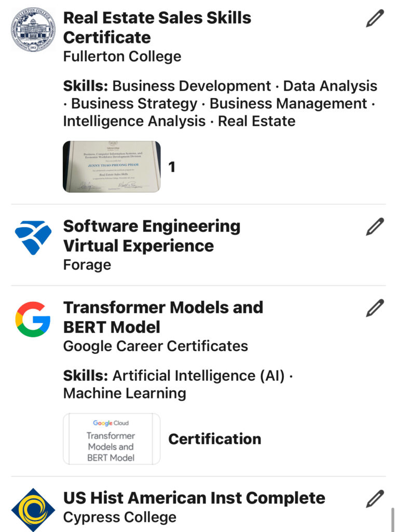Visit the Fullerton College issuer link
Screen dimensions: 397x532
[122, 56]
